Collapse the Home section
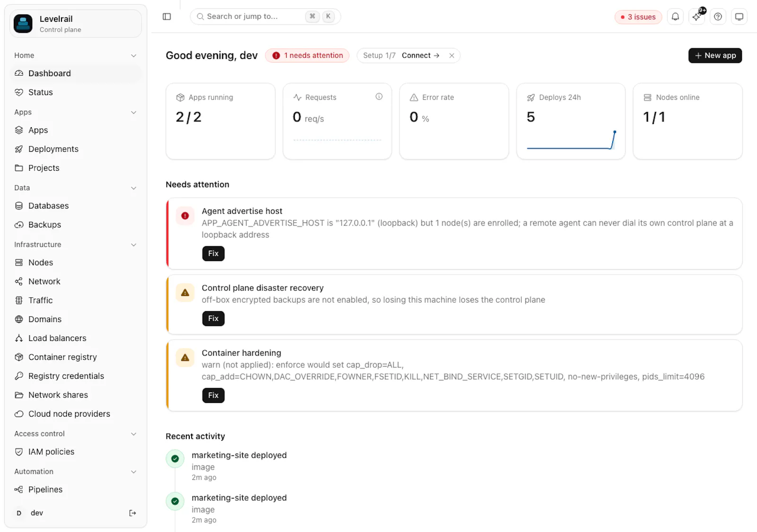This screenshot has width=757, height=532. click(133, 55)
